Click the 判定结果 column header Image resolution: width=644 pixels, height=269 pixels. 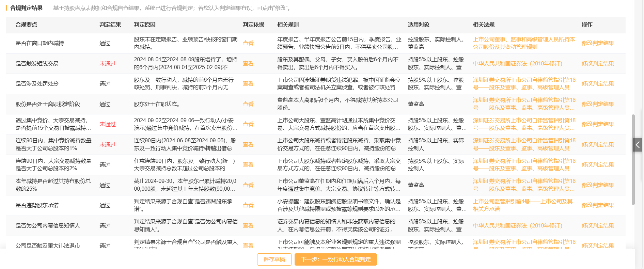pyautogui.click(x=110, y=25)
